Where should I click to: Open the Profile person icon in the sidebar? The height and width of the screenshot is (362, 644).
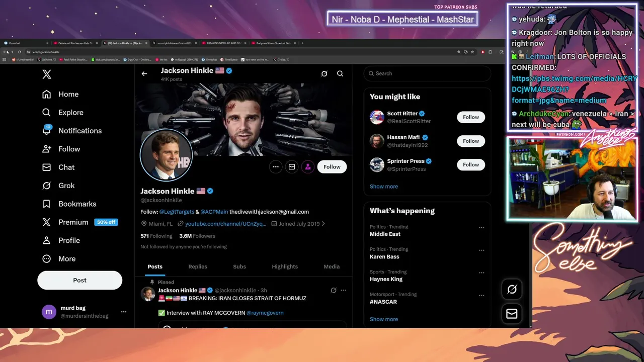coord(47,240)
